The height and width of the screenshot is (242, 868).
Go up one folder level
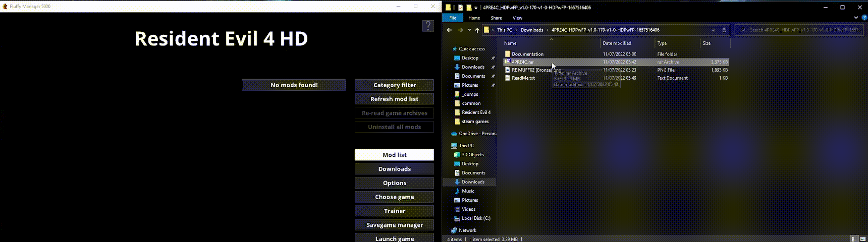point(477,30)
